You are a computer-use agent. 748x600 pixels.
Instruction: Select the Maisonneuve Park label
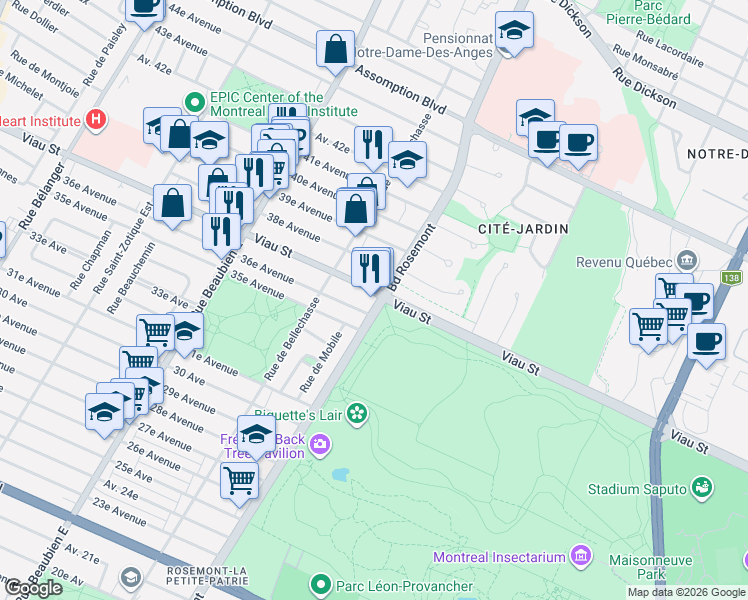point(651,567)
